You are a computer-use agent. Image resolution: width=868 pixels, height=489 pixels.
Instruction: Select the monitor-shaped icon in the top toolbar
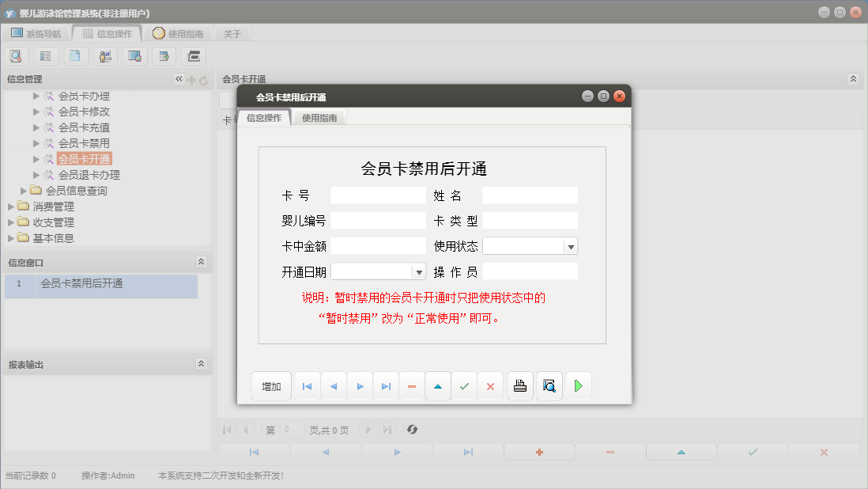coord(134,55)
